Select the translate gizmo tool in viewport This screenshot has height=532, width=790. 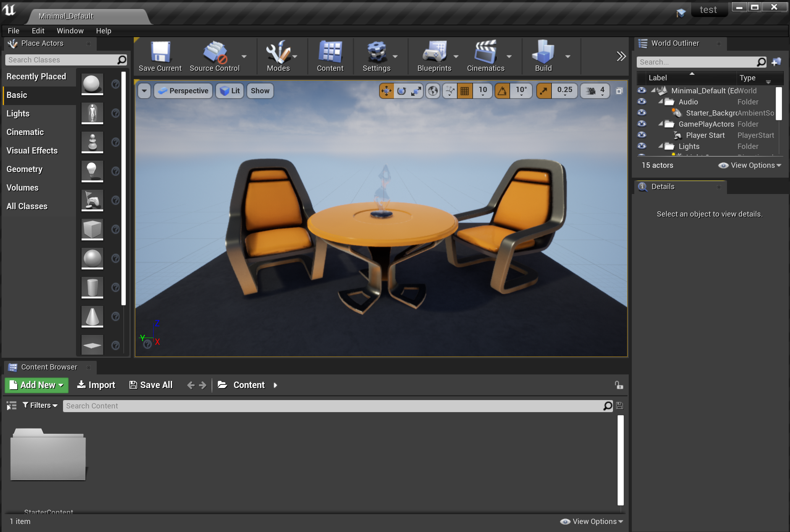[x=387, y=91]
